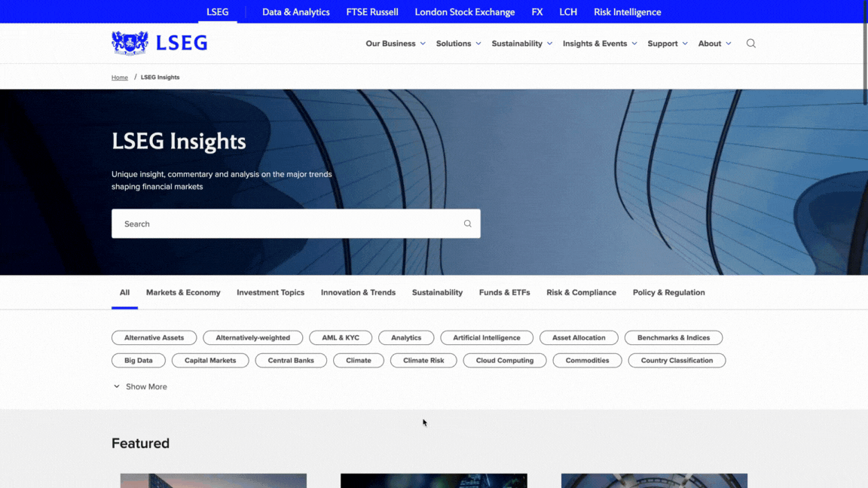
Task: Switch to the Markets & Economy tab
Action: coord(183,292)
